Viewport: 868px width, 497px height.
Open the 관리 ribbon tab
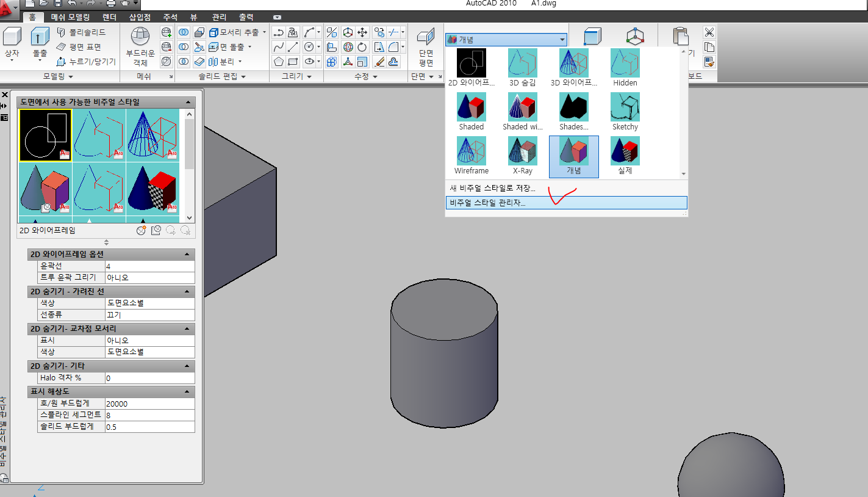(x=219, y=18)
